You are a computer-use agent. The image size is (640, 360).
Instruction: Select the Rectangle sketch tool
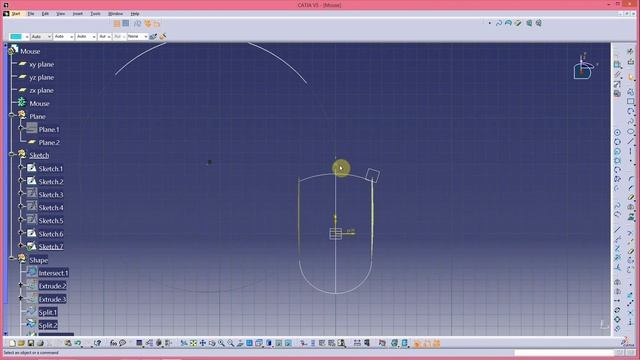point(631,101)
